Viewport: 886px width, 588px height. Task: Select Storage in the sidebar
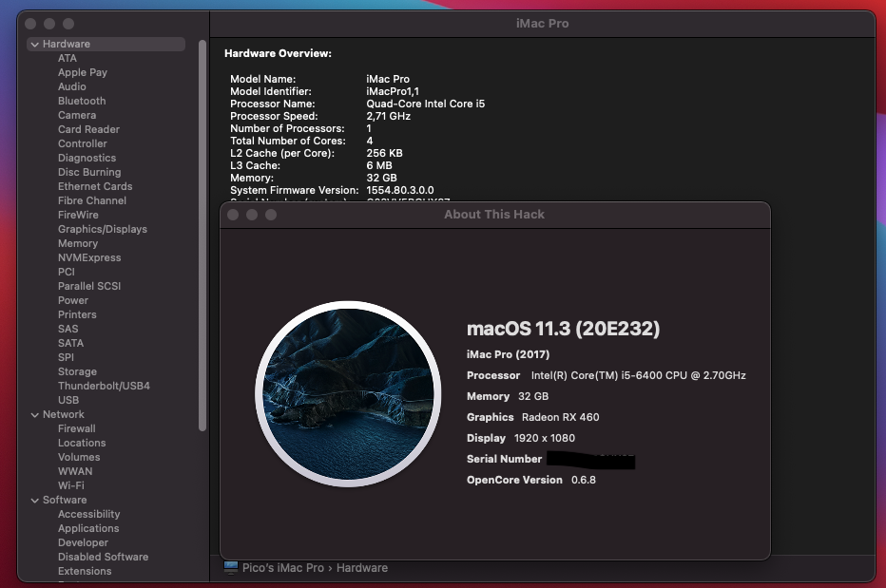click(77, 371)
